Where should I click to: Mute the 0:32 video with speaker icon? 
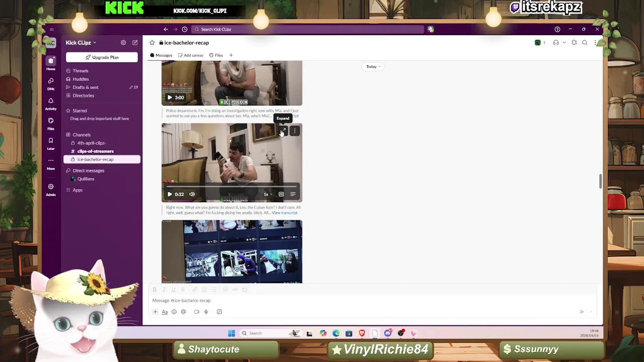click(x=192, y=194)
